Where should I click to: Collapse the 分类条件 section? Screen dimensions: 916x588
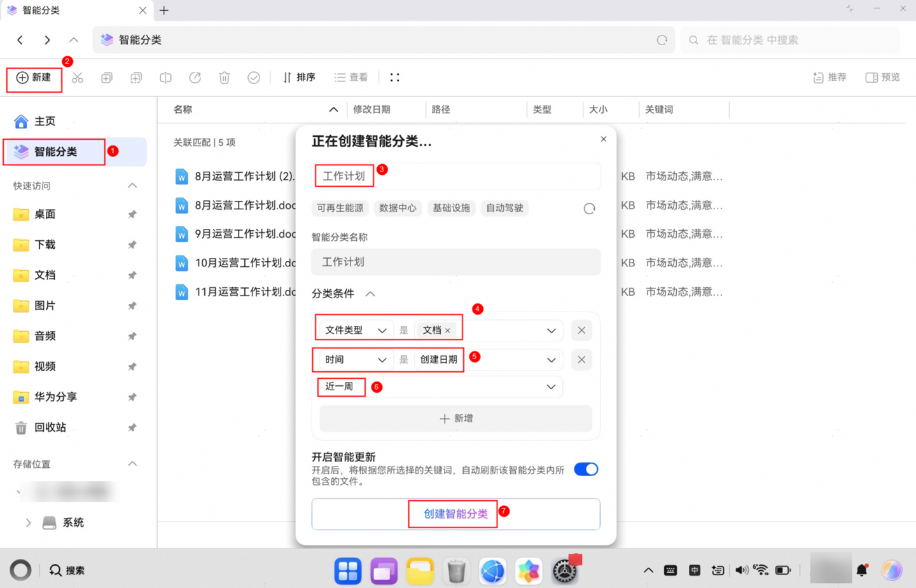[370, 294]
